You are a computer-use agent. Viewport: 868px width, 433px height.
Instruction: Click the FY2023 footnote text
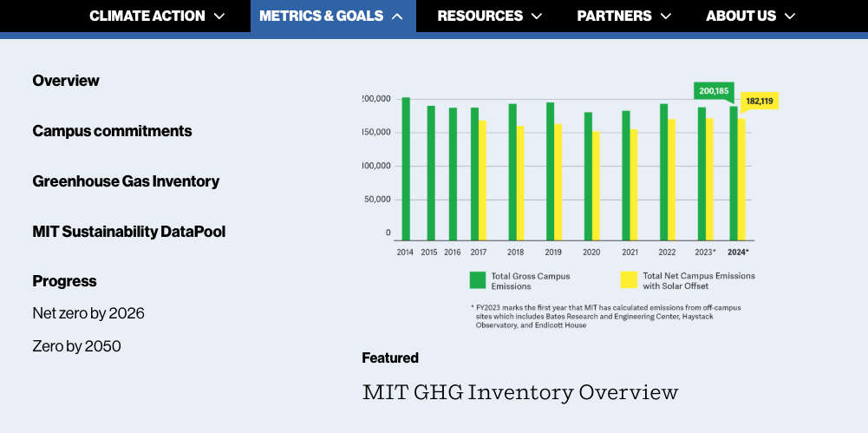(x=606, y=316)
